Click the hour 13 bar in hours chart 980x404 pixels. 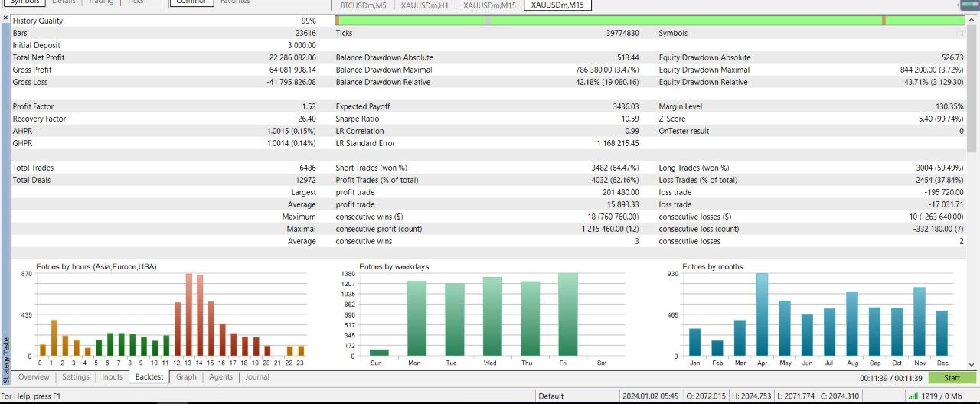(x=188, y=314)
